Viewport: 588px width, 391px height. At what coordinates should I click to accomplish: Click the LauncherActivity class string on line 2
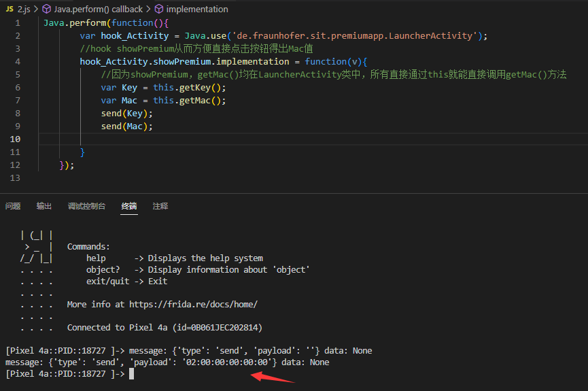coord(438,36)
